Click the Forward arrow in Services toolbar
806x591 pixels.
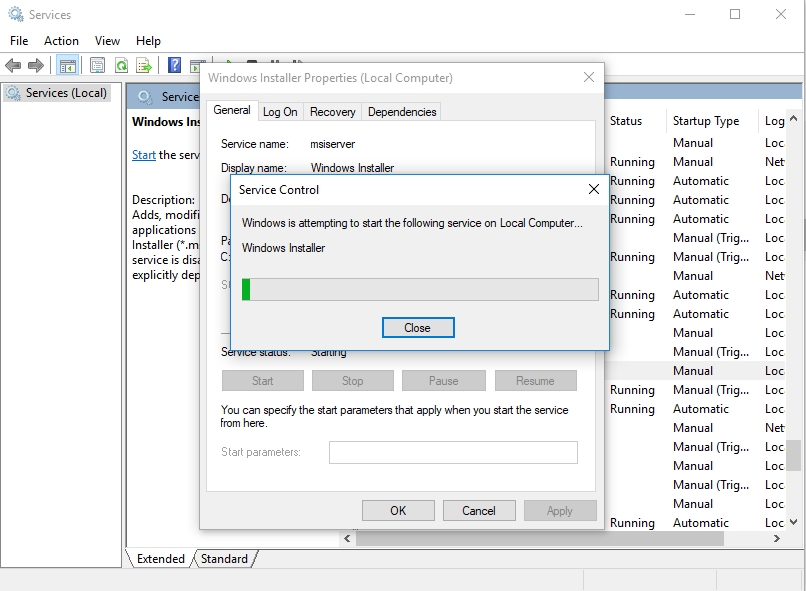coord(35,65)
